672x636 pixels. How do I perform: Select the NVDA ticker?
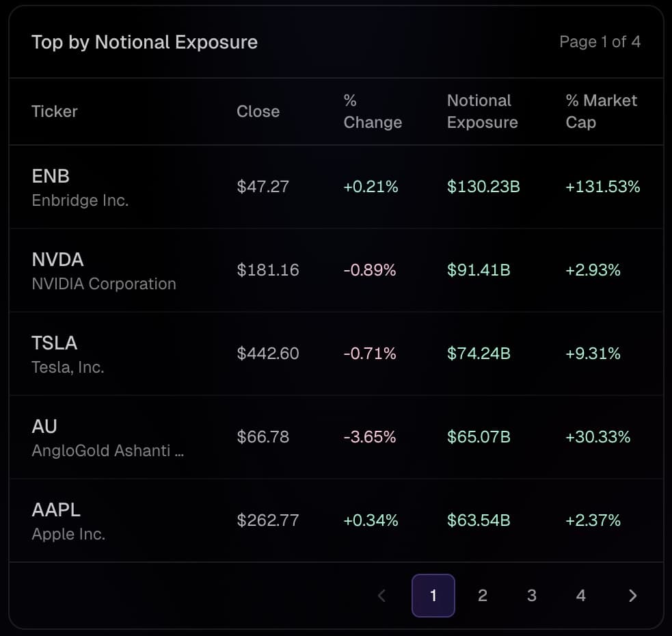click(57, 260)
